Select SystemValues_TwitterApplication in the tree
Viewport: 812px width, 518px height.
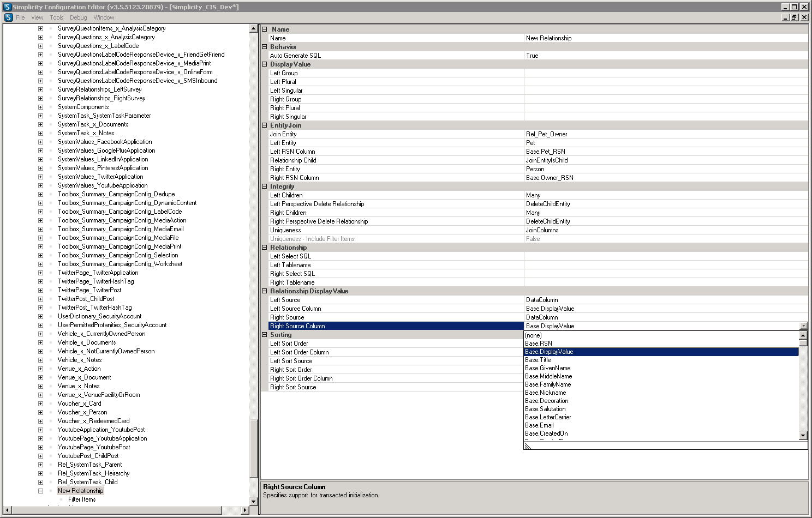(x=100, y=177)
